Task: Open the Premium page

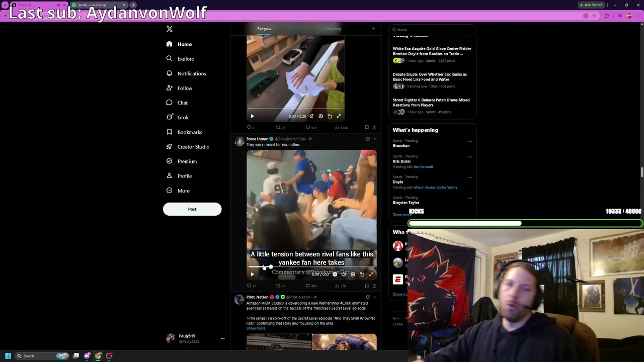Action: pyautogui.click(x=181, y=161)
